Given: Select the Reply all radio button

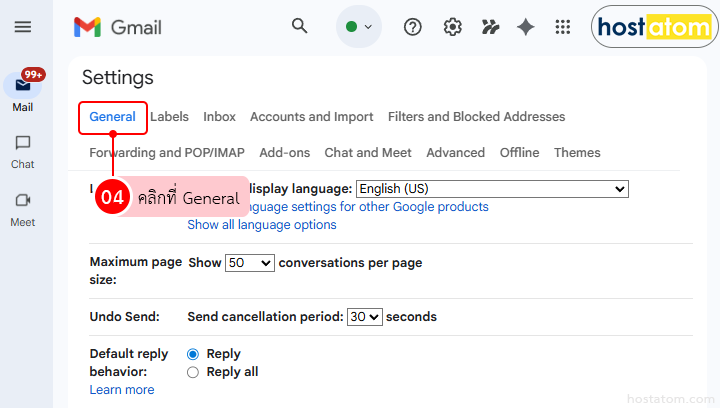Looking at the screenshot, I should [x=193, y=372].
